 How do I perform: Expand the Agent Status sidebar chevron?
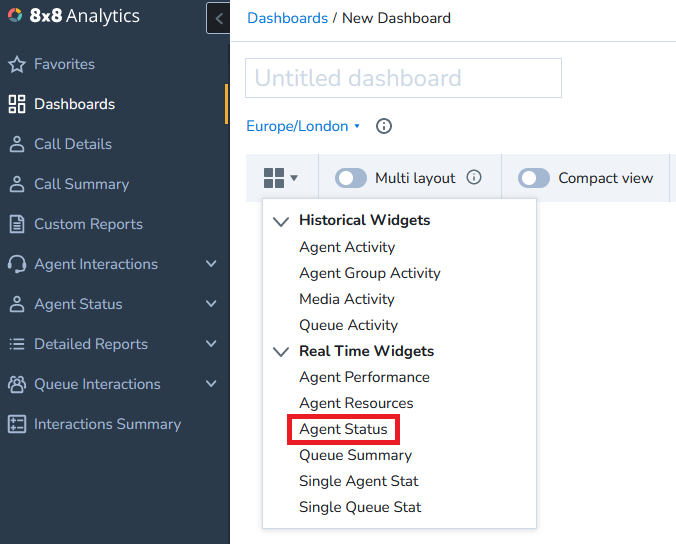[x=211, y=304]
